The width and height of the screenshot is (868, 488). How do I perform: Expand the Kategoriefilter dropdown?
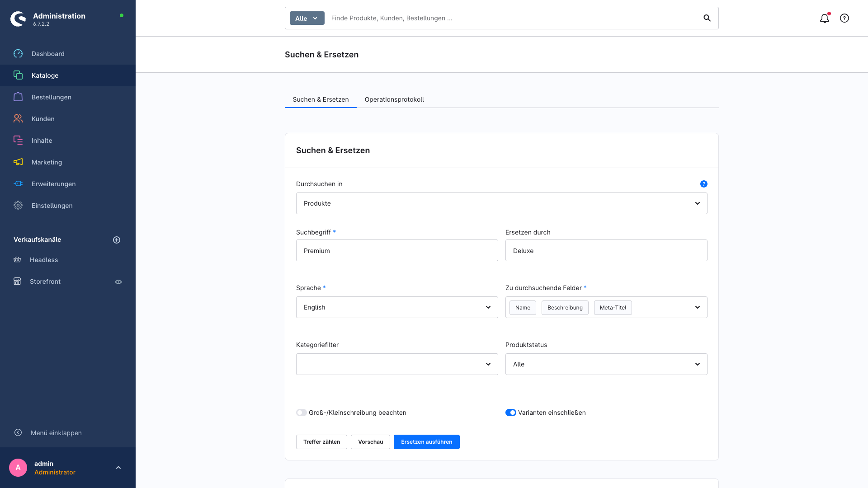[x=397, y=364]
